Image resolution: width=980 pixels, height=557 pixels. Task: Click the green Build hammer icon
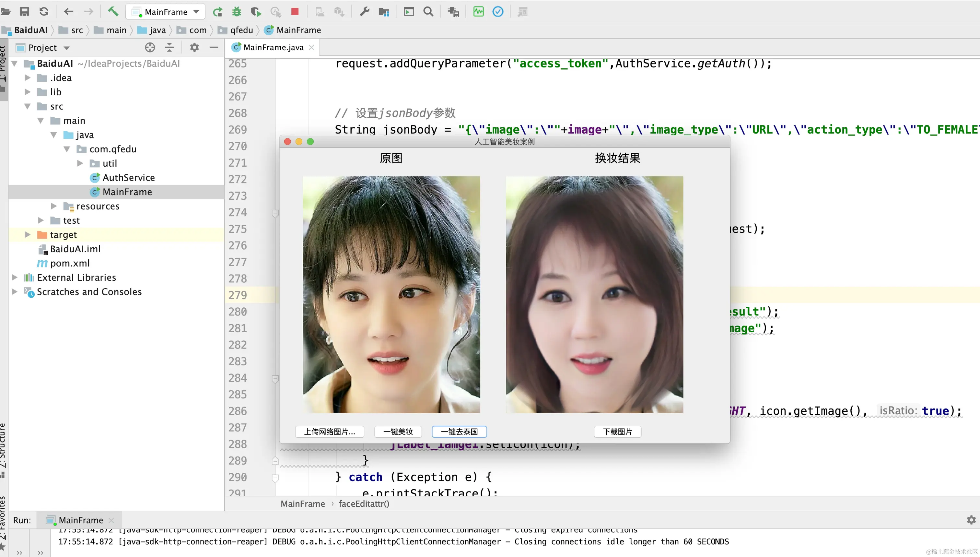(112, 11)
